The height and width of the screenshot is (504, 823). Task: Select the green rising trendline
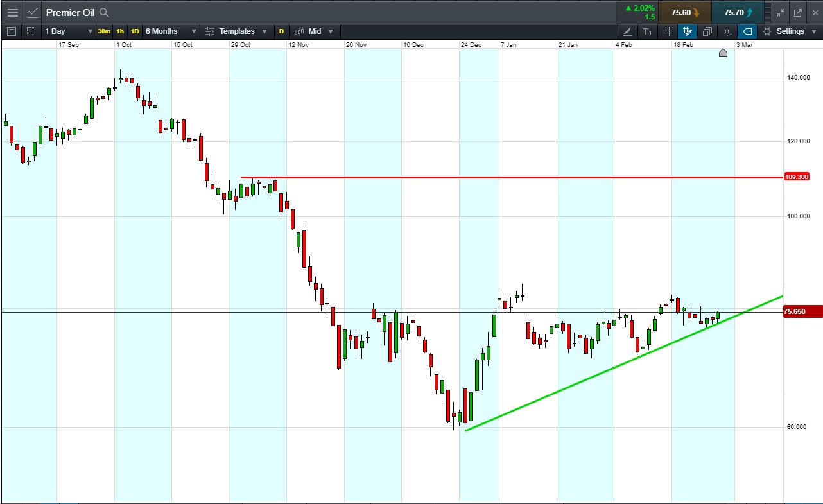(624, 363)
